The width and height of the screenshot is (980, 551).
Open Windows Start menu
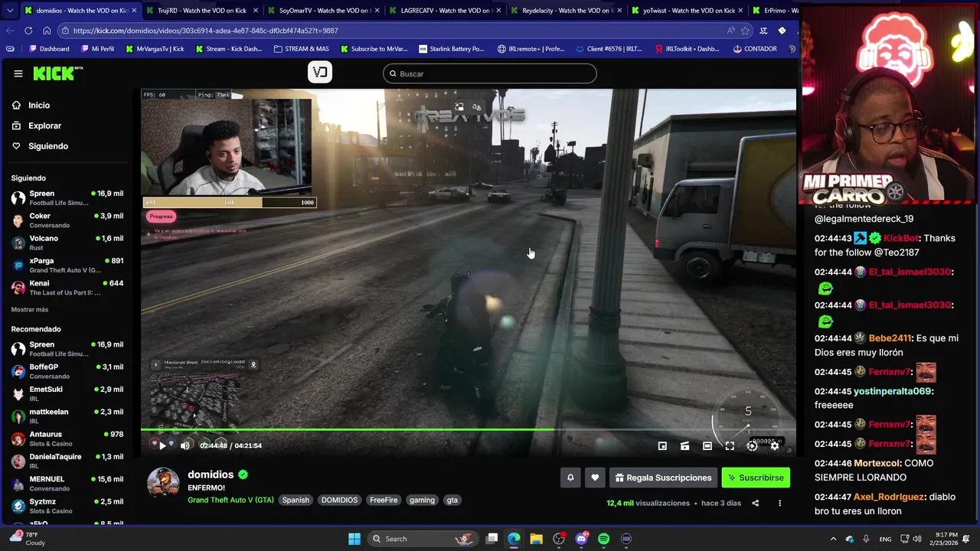(354, 539)
